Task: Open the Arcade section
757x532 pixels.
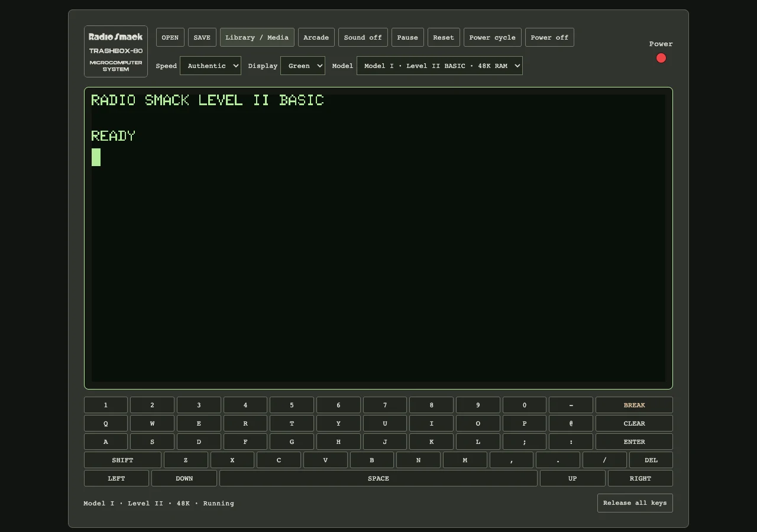Action: pyautogui.click(x=316, y=37)
